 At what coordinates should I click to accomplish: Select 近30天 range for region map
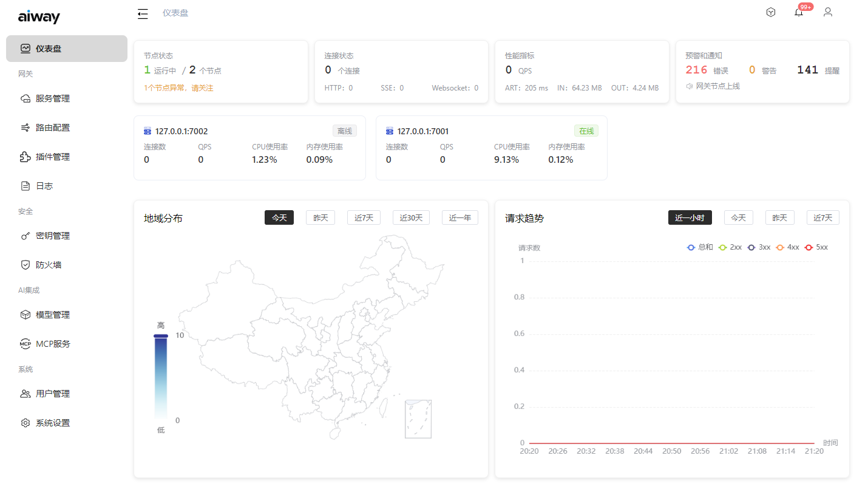point(411,217)
